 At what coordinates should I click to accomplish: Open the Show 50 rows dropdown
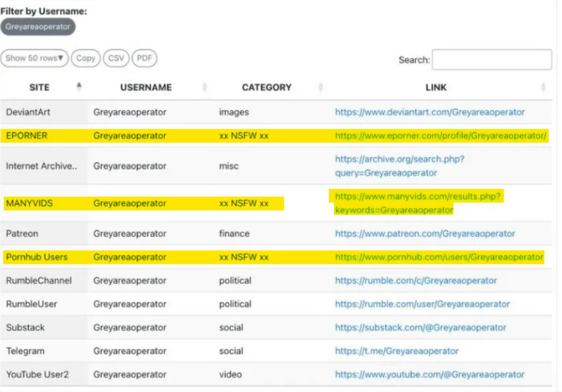point(34,58)
